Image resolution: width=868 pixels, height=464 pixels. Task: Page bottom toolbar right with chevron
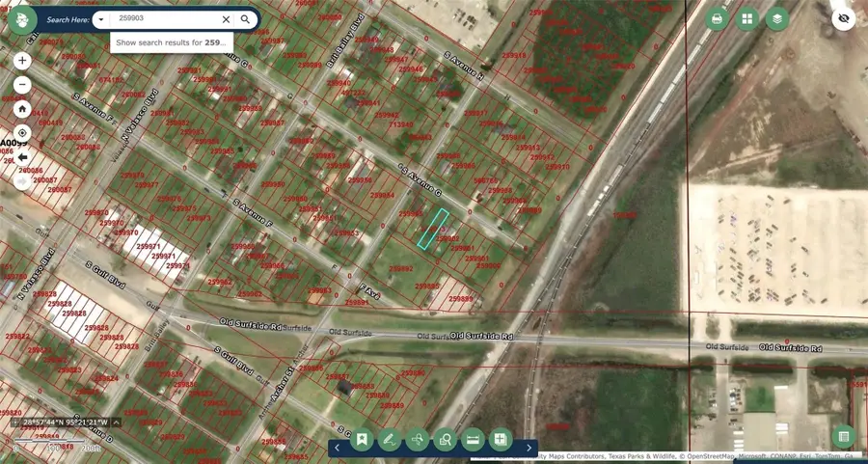[x=529, y=448]
